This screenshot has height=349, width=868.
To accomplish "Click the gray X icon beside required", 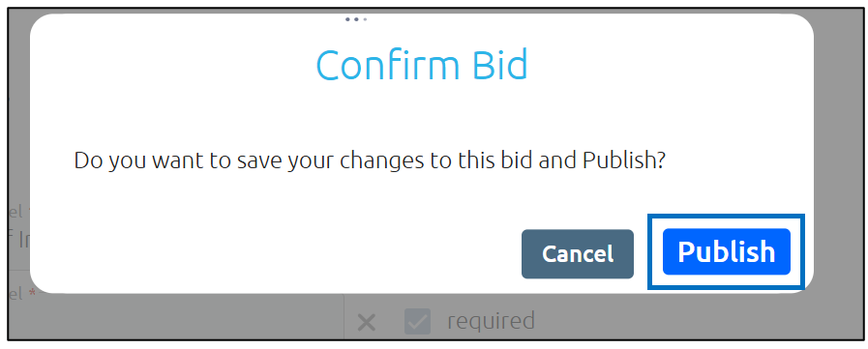I will 367,322.
